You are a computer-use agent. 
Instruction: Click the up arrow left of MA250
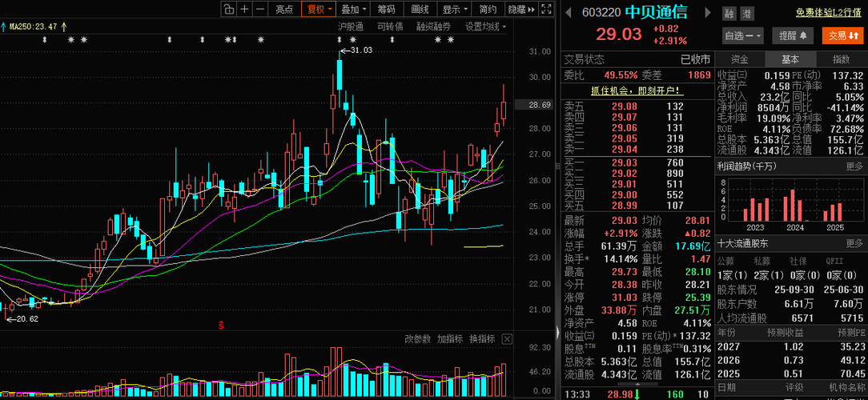coord(4,26)
